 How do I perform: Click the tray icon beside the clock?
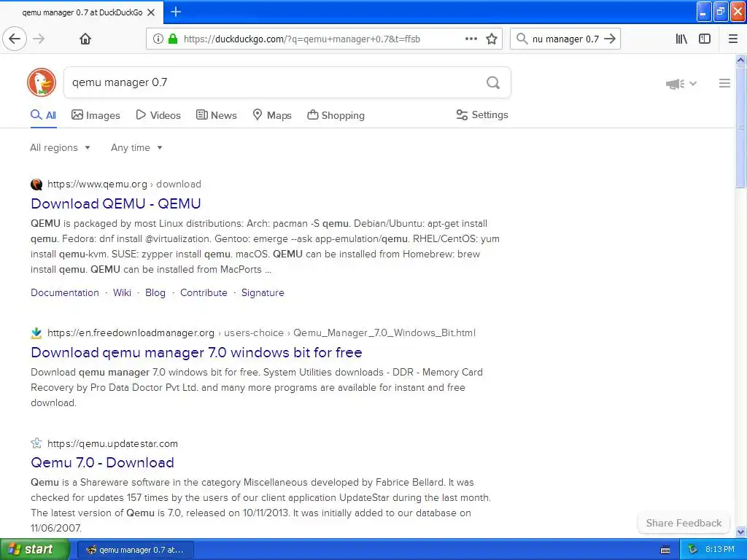pyautogui.click(x=693, y=550)
